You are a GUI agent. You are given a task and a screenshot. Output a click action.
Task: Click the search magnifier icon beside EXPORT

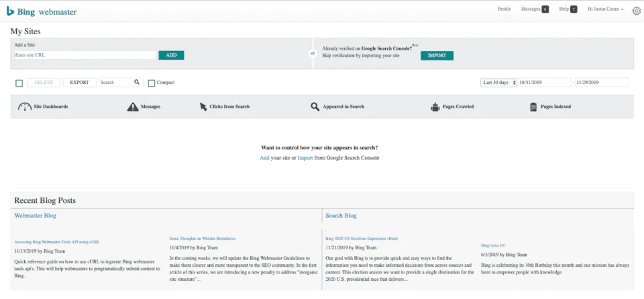(x=137, y=82)
